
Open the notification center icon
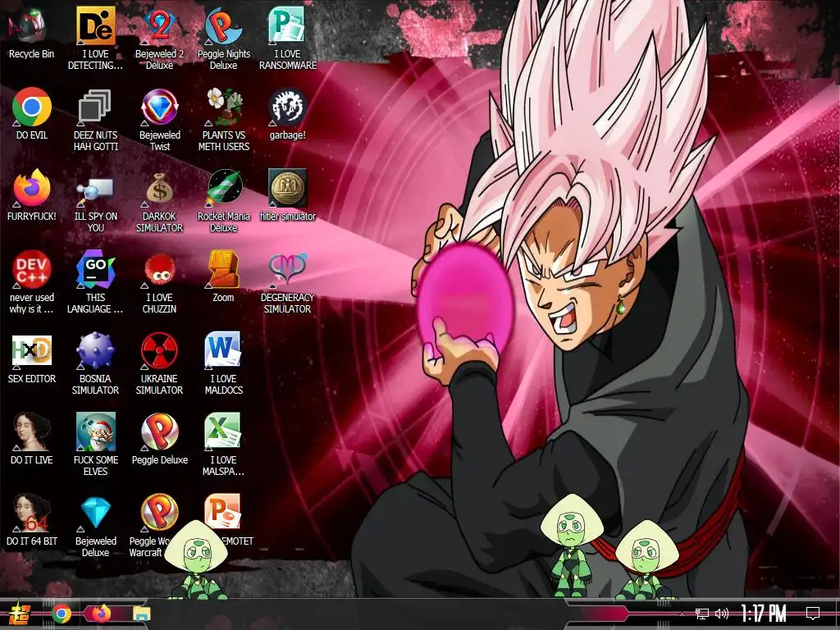(x=813, y=614)
